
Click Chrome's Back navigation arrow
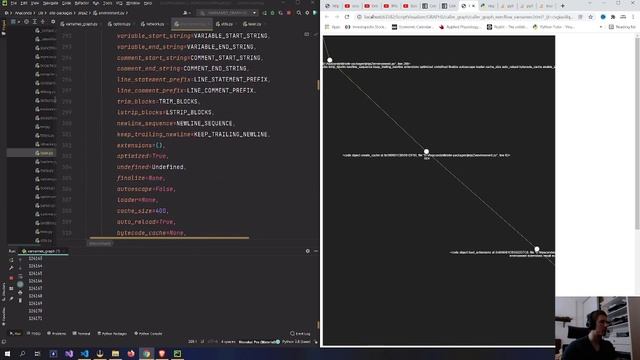point(327,17)
